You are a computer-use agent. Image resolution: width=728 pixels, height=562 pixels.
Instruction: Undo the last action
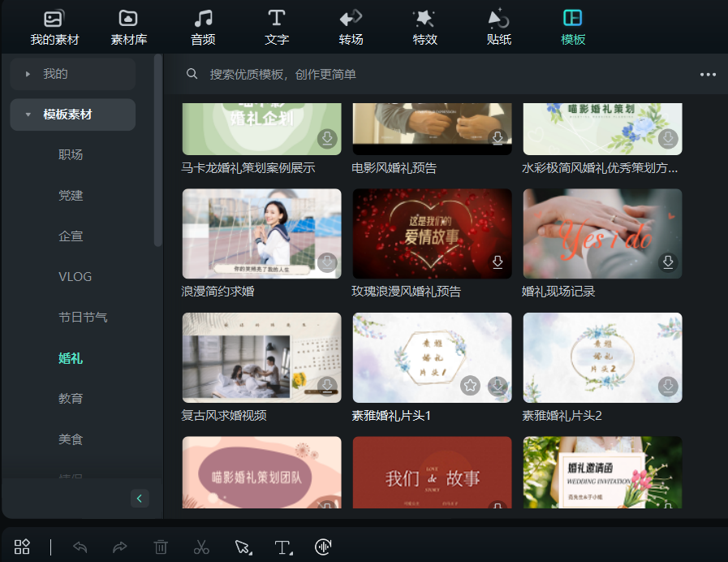(x=79, y=547)
